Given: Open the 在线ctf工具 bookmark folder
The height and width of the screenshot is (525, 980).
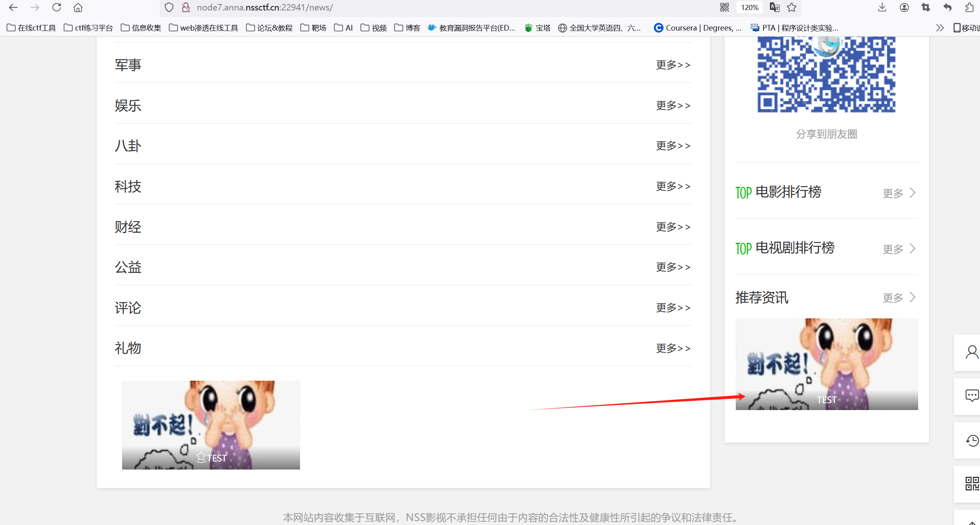Looking at the screenshot, I should click(x=31, y=28).
